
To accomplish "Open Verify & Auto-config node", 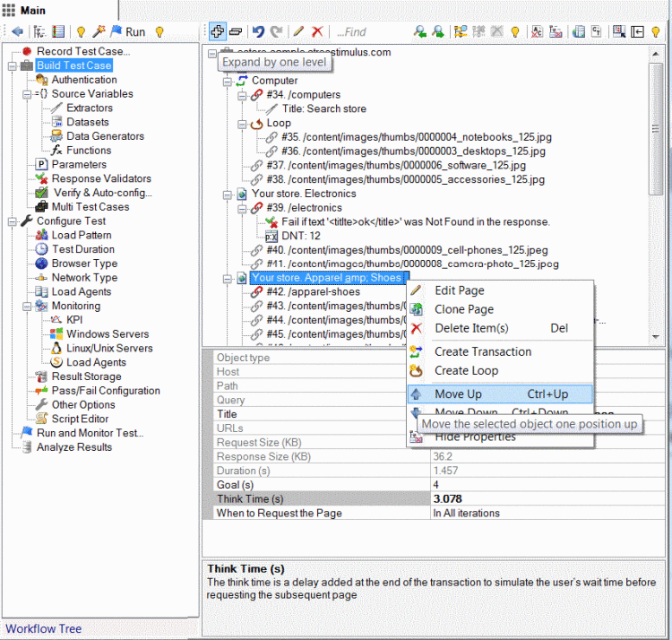I will [x=102, y=193].
